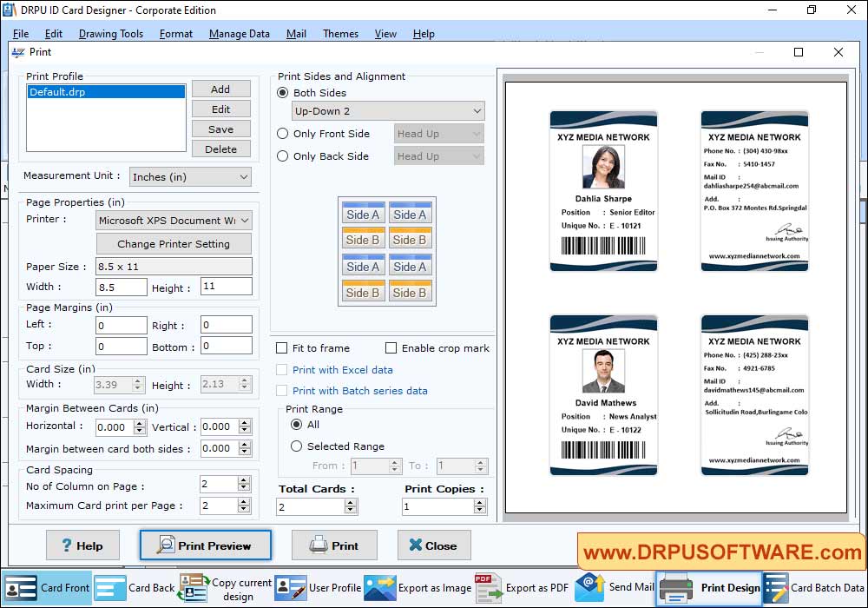This screenshot has height=608, width=868.
Task: Toggle Print with Batch series data checkbox
Action: 282,390
